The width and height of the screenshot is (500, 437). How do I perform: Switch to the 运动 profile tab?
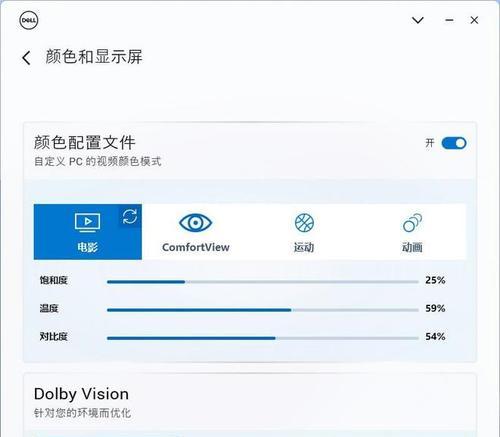coord(304,232)
